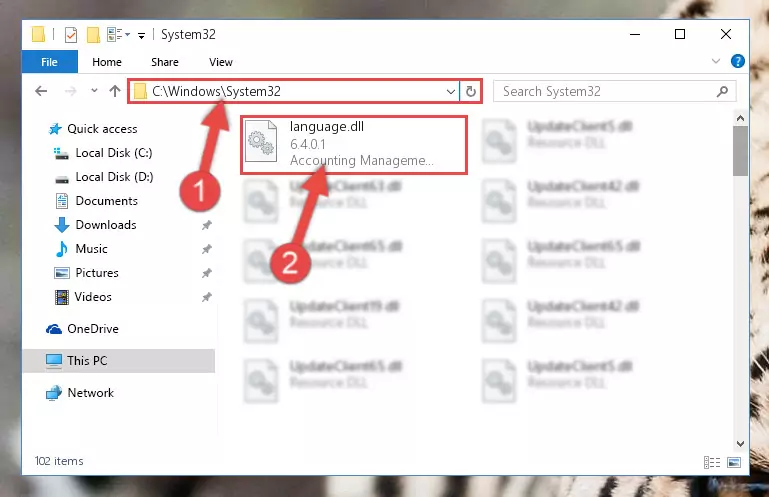Click the vertical scrollbar thumb

coord(740,151)
